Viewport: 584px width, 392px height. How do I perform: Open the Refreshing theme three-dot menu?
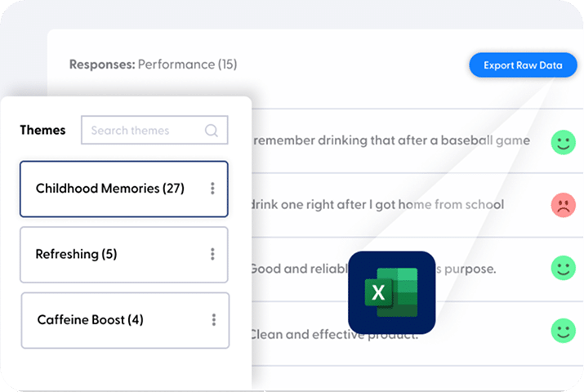point(212,254)
